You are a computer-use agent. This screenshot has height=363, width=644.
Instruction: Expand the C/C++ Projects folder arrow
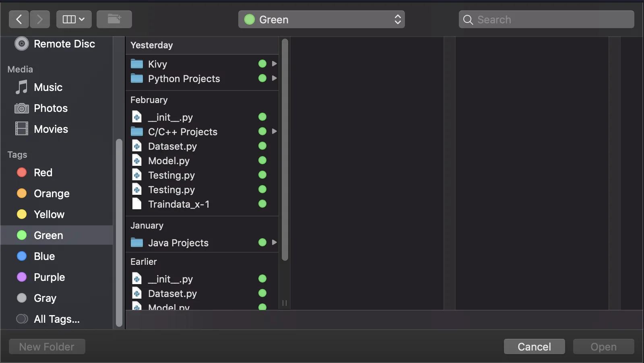point(274,131)
